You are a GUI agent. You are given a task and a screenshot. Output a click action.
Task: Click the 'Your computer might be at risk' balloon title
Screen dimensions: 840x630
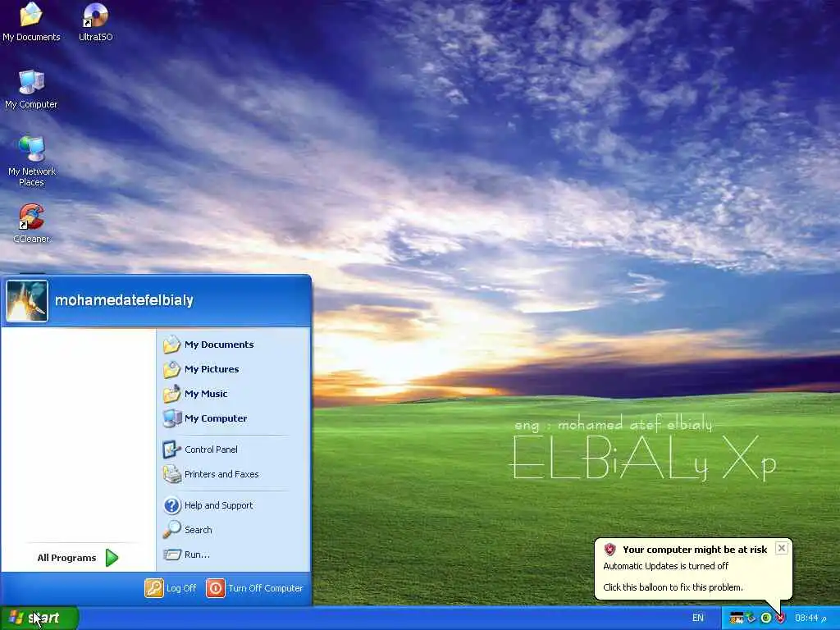695,549
